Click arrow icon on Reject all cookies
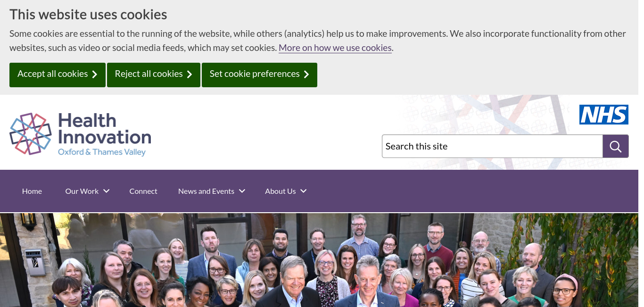Screen dimensions: 644x307 point(190,75)
